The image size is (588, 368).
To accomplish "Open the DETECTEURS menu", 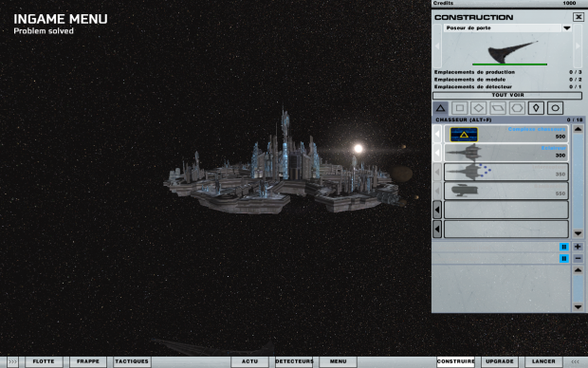I will tap(294, 361).
